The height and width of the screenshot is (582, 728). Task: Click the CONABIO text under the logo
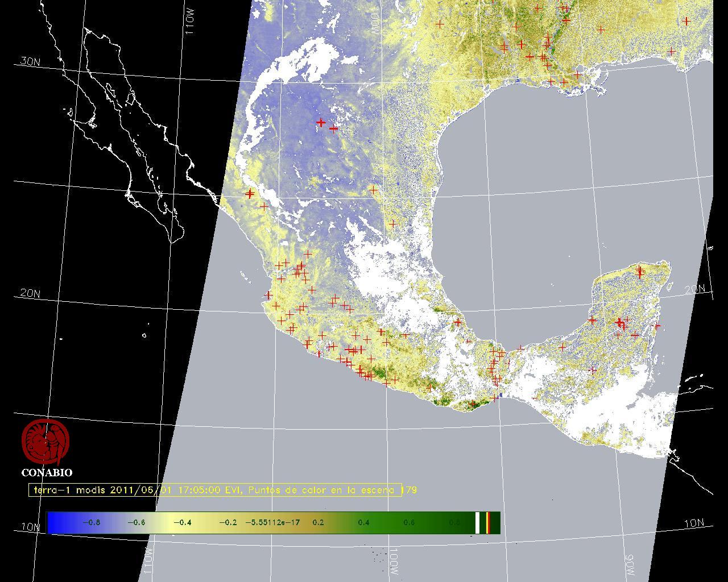click(47, 473)
